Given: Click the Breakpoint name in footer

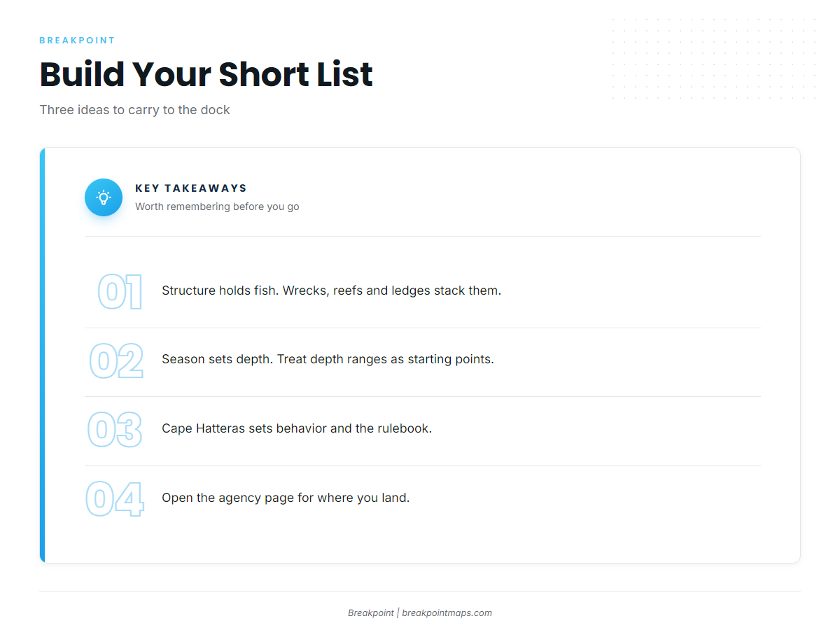Looking at the screenshot, I should pyautogui.click(x=371, y=612).
